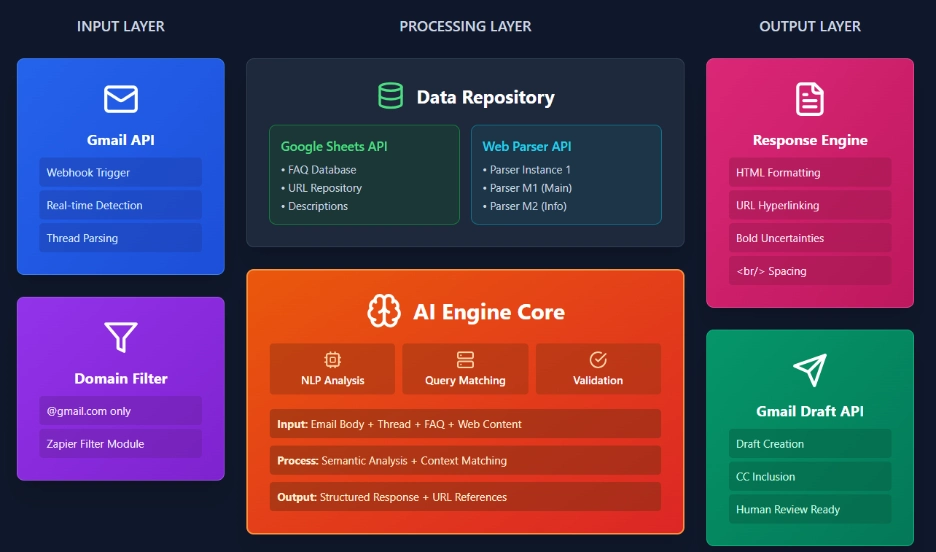This screenshot has width=936, height=552.
Task: Click the Output: Structured Response row
Action: tap(465, 497)
